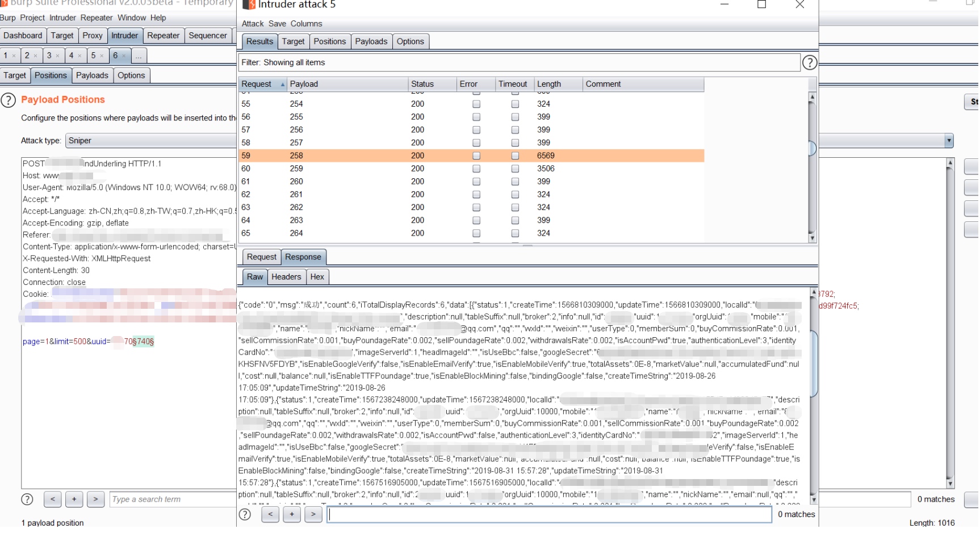This screenshot has height=533, width=980.
Task: Go to previous match in response search
Action: tap(270, 514)
